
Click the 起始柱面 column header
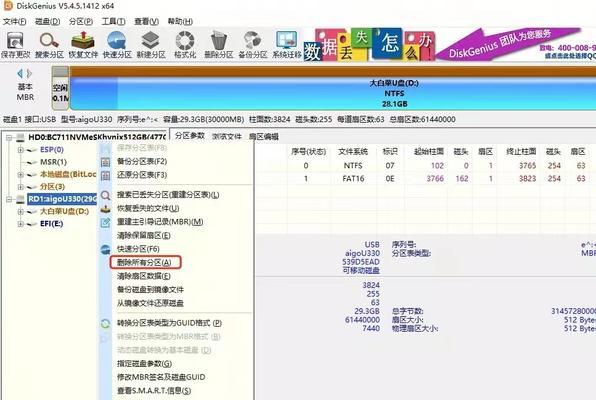[x=429, y=152]
